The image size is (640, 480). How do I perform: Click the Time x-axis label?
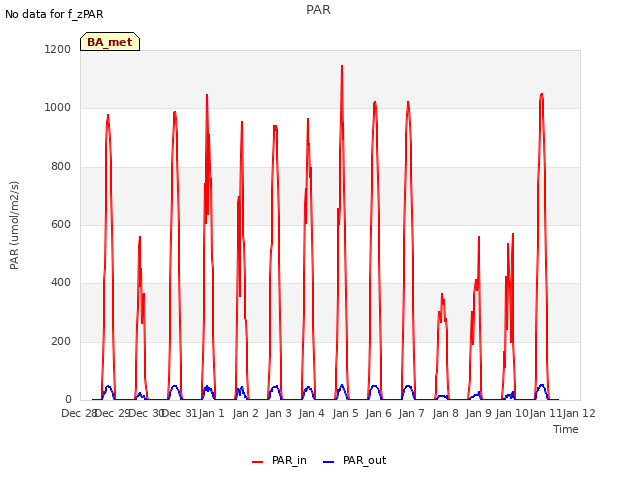pos(566,429)
